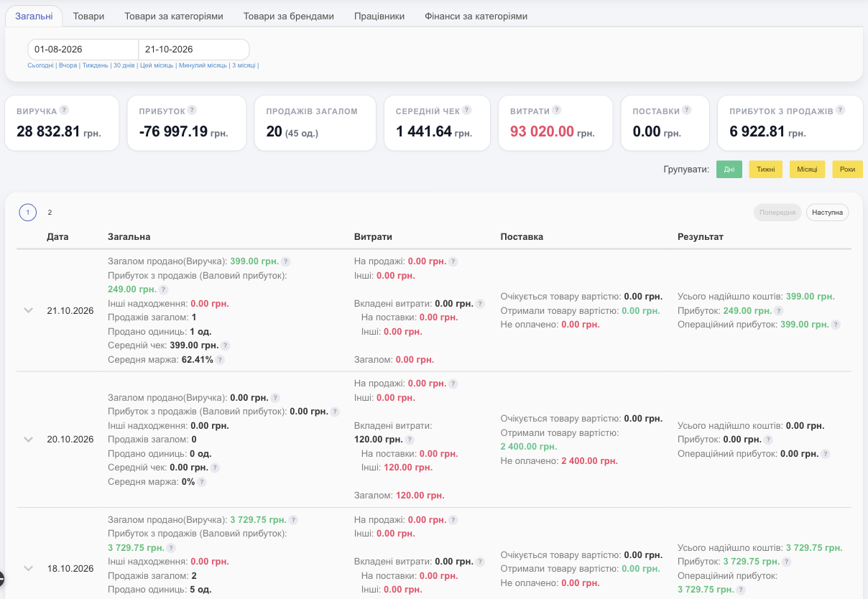This screenshot has height=599, width=868.
Task: Click the Вчора quick date link
Action: (x=68, y=65)
